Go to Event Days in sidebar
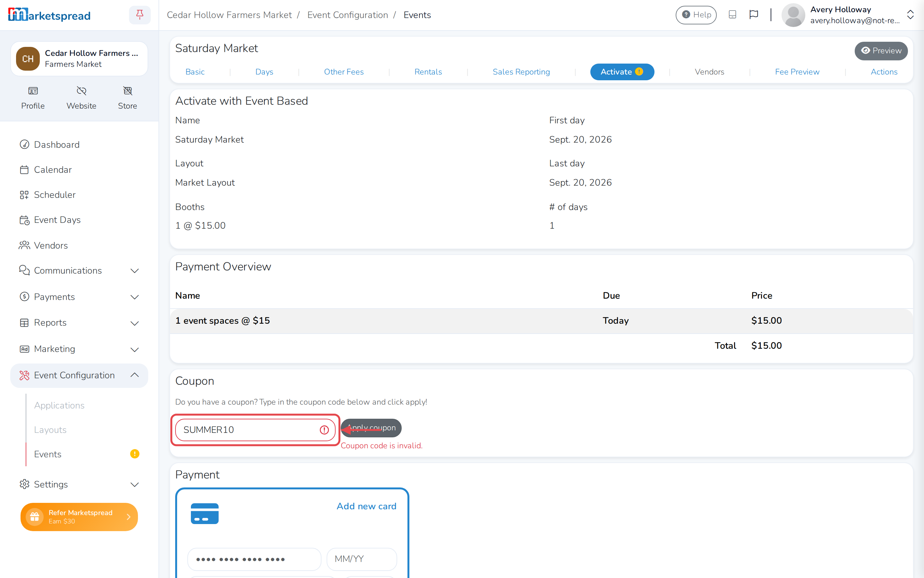This screenshot has height=578, width=924. (79, 220)
